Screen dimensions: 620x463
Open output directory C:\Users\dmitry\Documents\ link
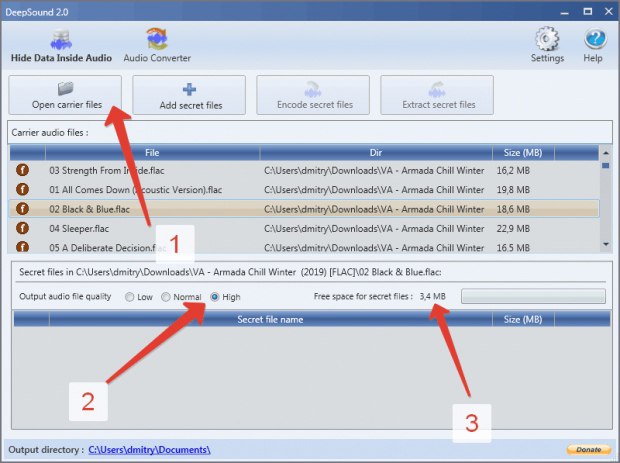149,450
